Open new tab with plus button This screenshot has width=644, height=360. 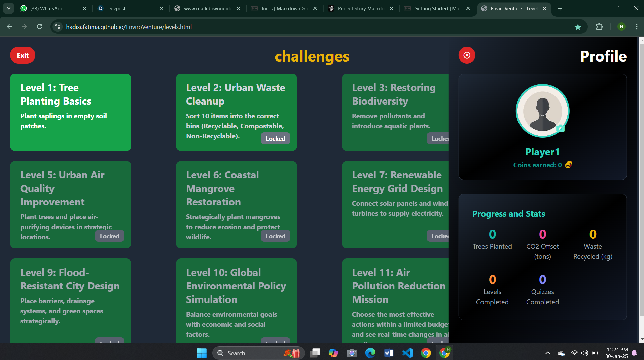(x=560, y=8)
